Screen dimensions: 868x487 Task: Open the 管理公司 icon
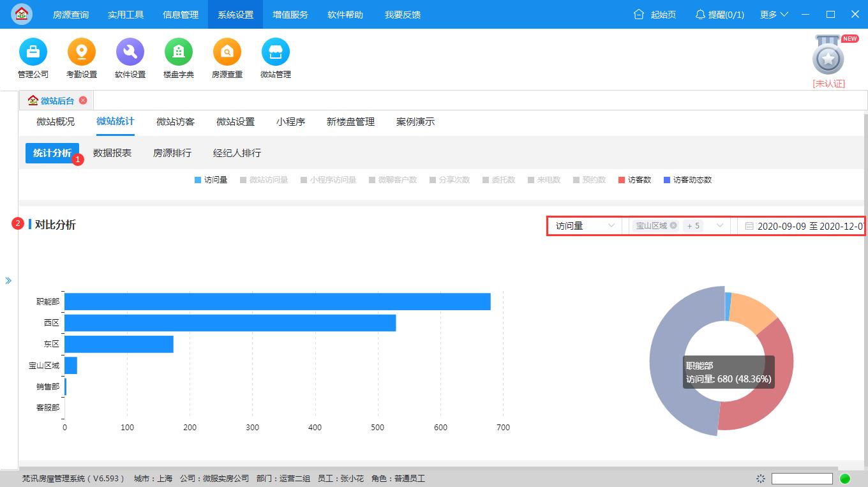pyautogui.click(x=33, y=58)
